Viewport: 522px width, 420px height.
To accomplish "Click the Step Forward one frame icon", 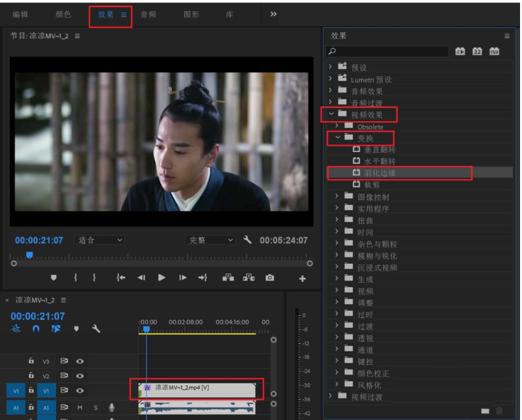I will (x=183, y=278).
